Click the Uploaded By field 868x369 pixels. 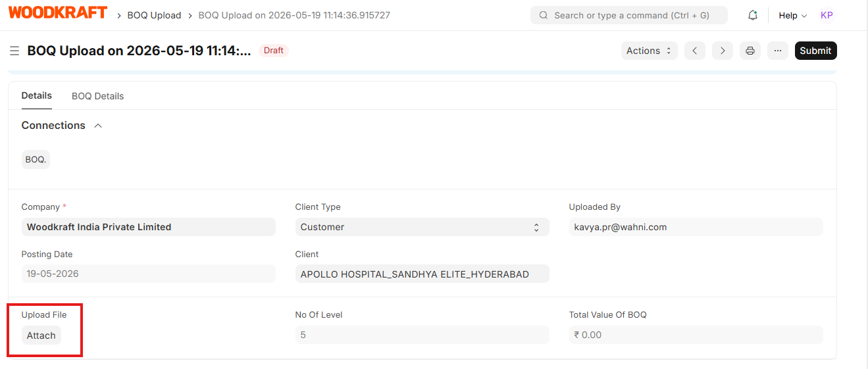696,227
